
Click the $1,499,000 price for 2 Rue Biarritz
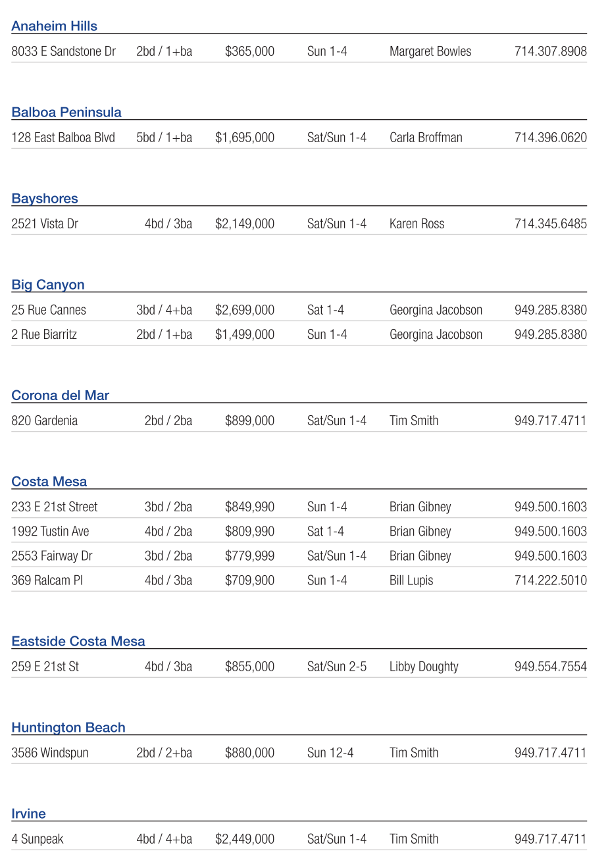[245, 334]
